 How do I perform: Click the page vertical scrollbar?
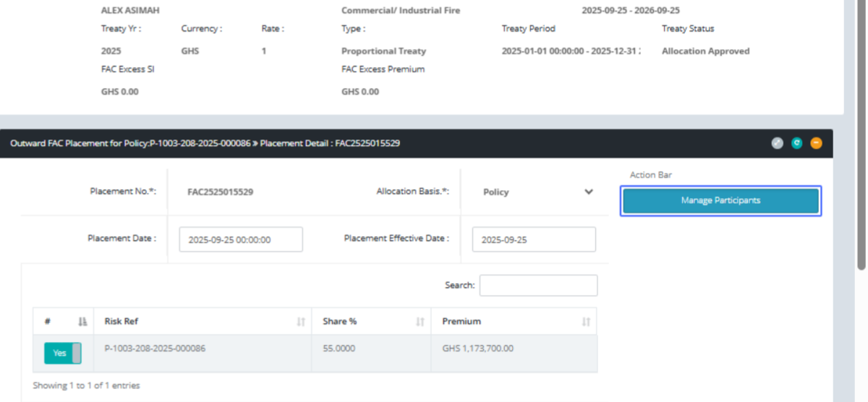[861, 145]
